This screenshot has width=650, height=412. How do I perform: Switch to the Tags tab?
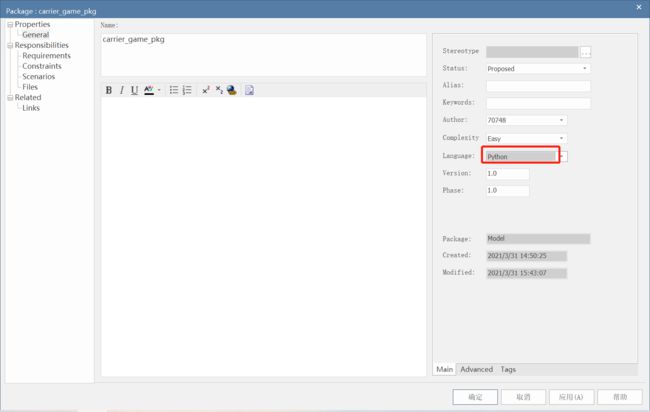(x=508, y=369)
